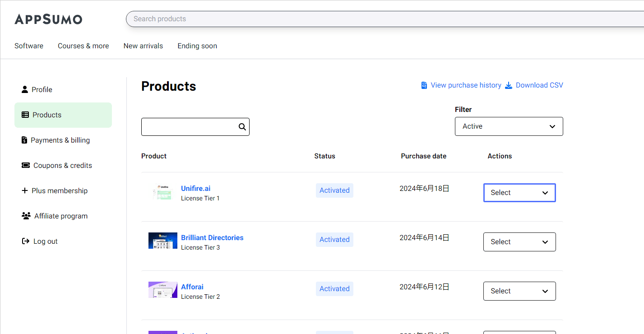Open Select actions dropdown for Unifire.ai
644x334 pixels.
(519, 193)
